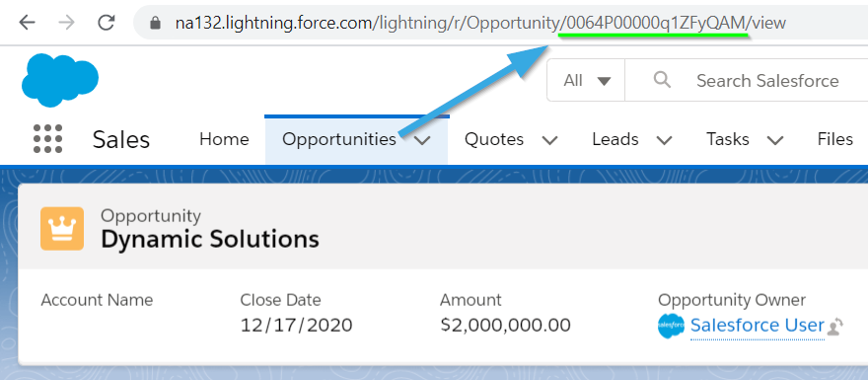Click the search magnifying glass icon
868x380 pixels.
coord(662,80)
